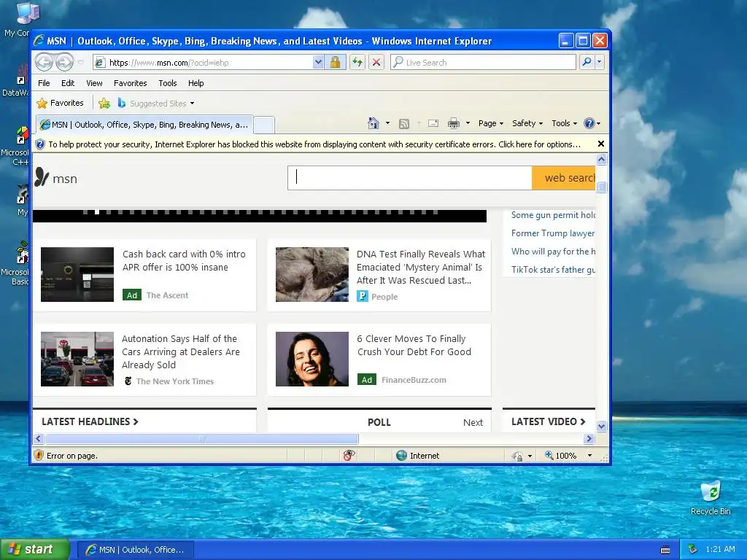The width and height of the screenshot is (747, 560).
Task: Click the Home page icon
Action: click(x=373, y=123)
